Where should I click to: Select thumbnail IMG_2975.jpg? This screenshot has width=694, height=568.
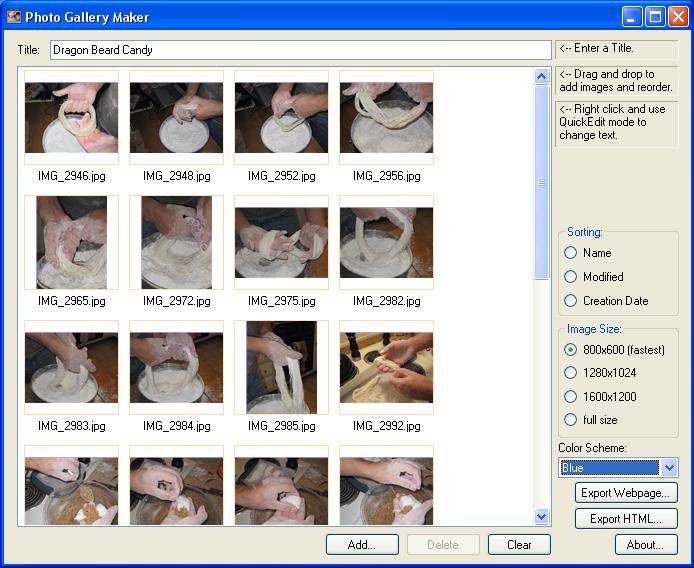tap(281, 242)
